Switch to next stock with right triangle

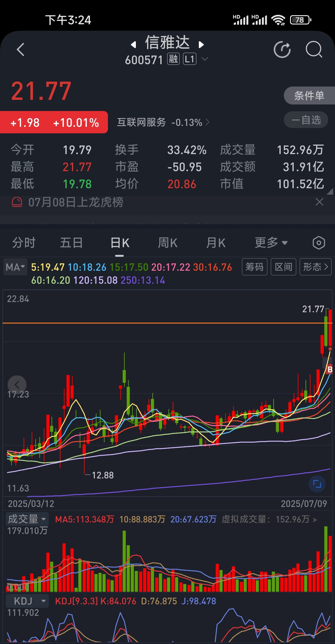pyautogui.click(x=201, y=45)
